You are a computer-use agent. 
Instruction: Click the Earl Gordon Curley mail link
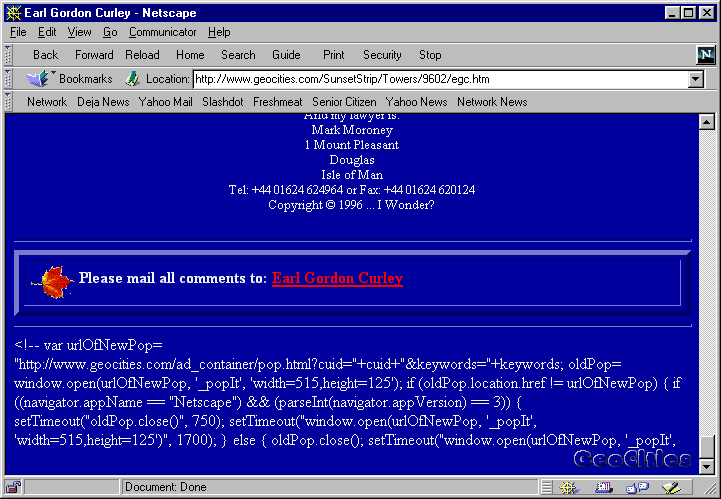(337, 279)
